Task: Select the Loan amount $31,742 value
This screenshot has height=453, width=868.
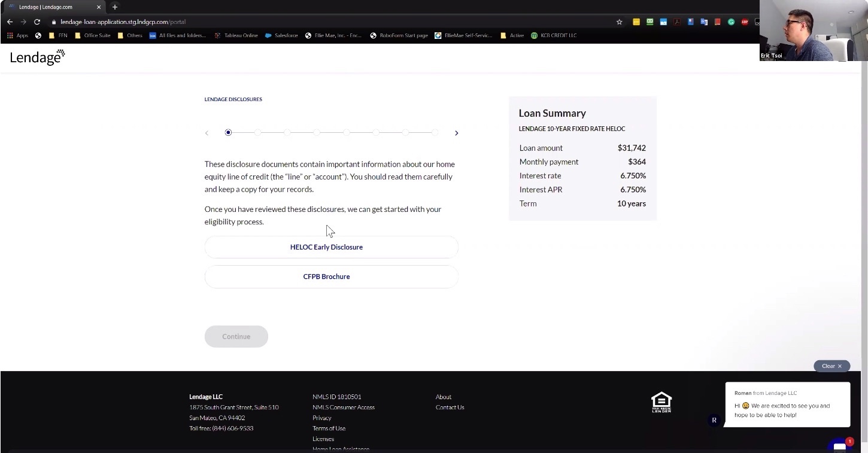Action: [632, 148]
